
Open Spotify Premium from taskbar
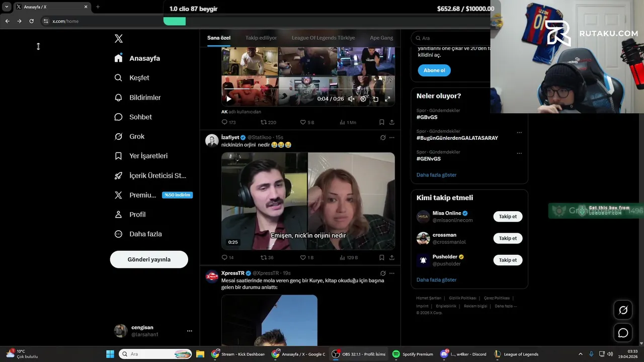point(413,354)
